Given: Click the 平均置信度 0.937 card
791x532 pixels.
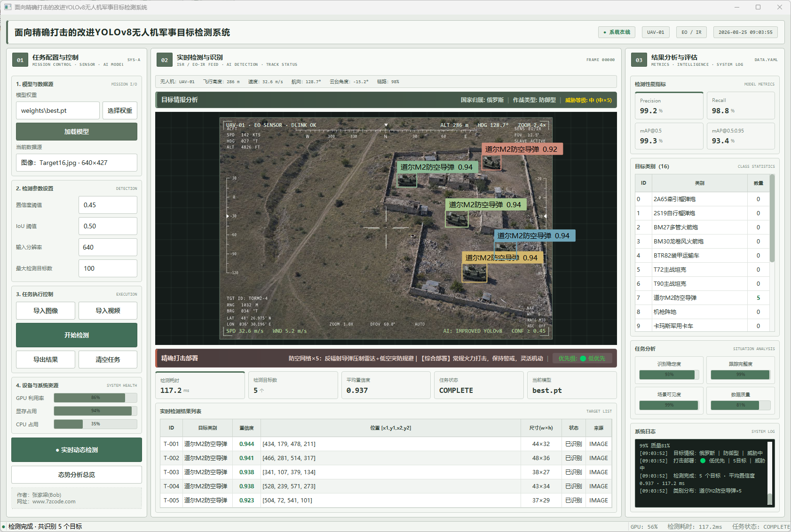Looking at the screenshot, I should [386, 385].
